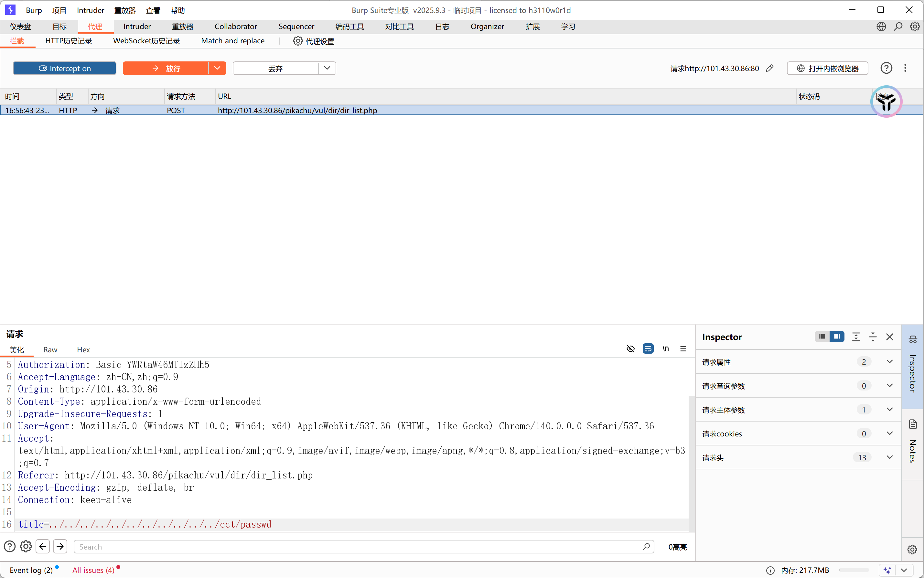This screenshot has width=924, height=578.
Task: Open the Burp AI sparkle icon in status bar
Action: (888, 570)
